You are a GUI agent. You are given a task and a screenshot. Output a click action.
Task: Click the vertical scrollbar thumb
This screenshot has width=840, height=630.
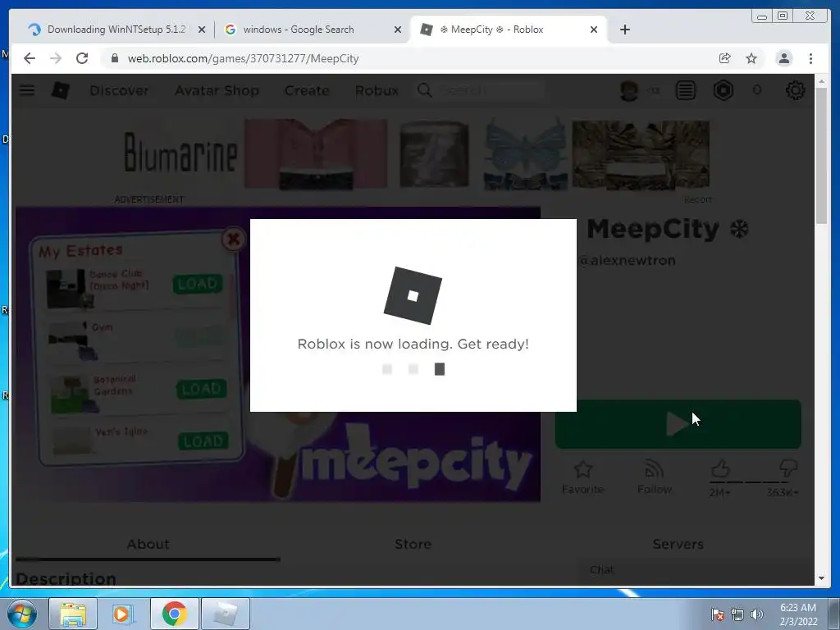(822, 156)
